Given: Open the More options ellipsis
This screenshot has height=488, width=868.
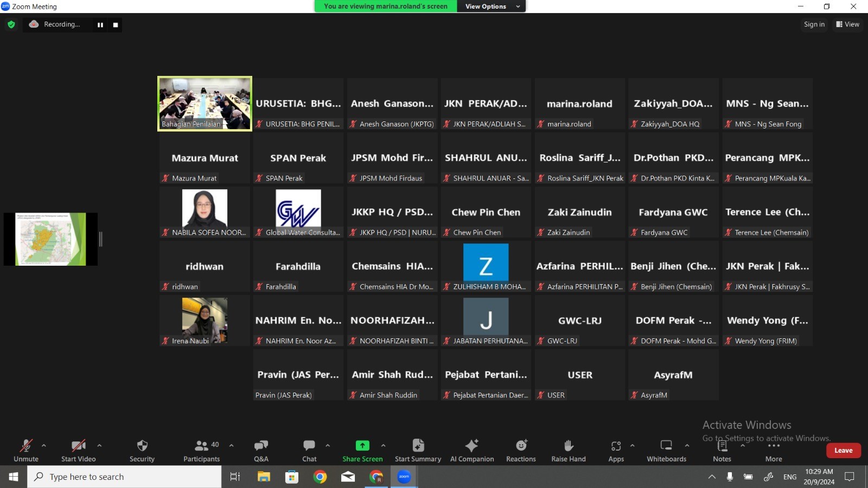Looking at the screenshot, I should tap(774, 446).
